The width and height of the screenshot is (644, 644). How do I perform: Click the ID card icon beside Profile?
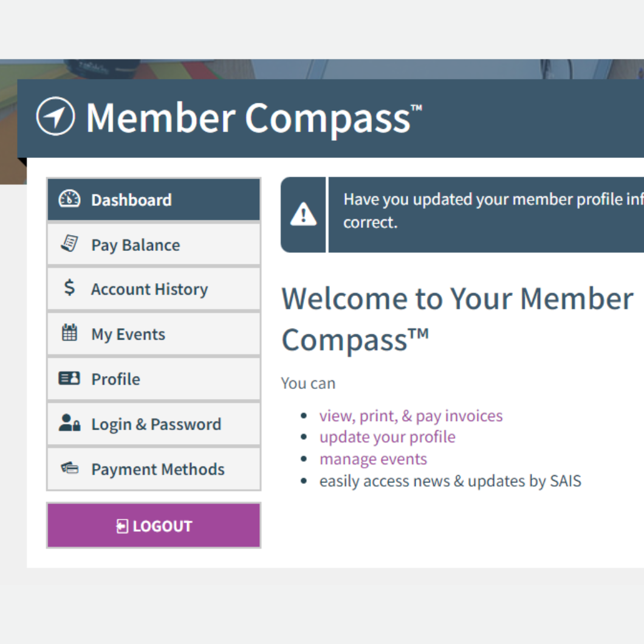point(69,379)
